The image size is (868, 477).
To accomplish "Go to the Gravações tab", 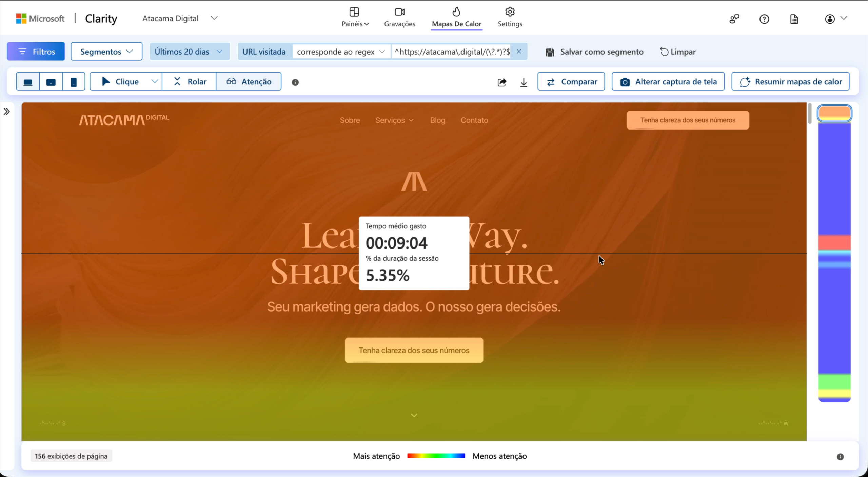I will [x=400, y=17].
